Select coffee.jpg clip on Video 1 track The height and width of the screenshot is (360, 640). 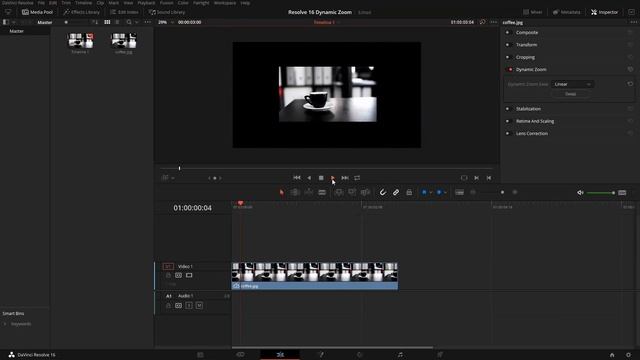pyautogui.click(x=315, y=276)
